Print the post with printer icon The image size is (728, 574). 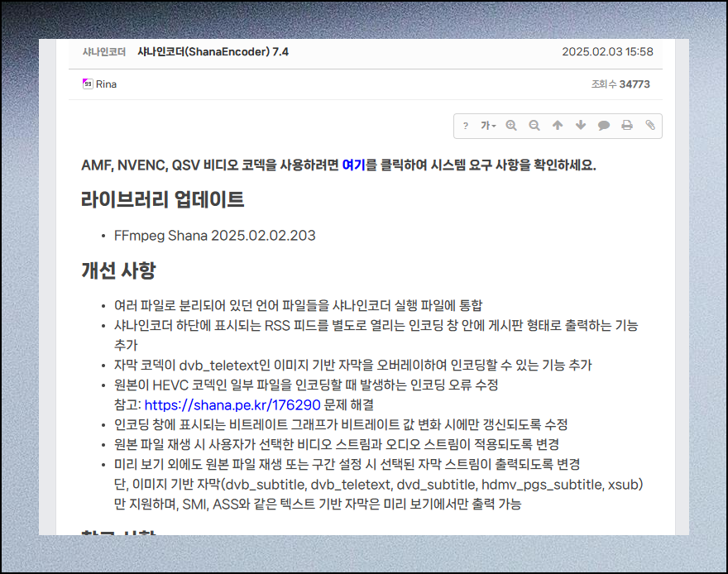click(627, 125)
